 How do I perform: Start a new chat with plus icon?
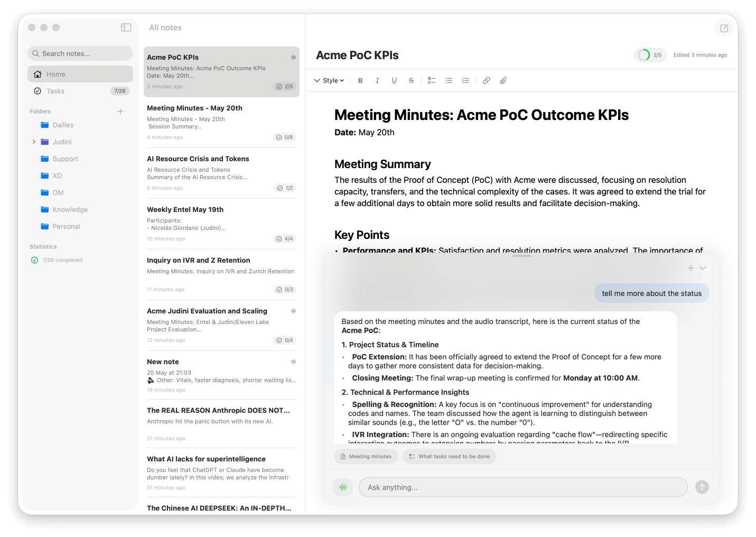point(690,268)
